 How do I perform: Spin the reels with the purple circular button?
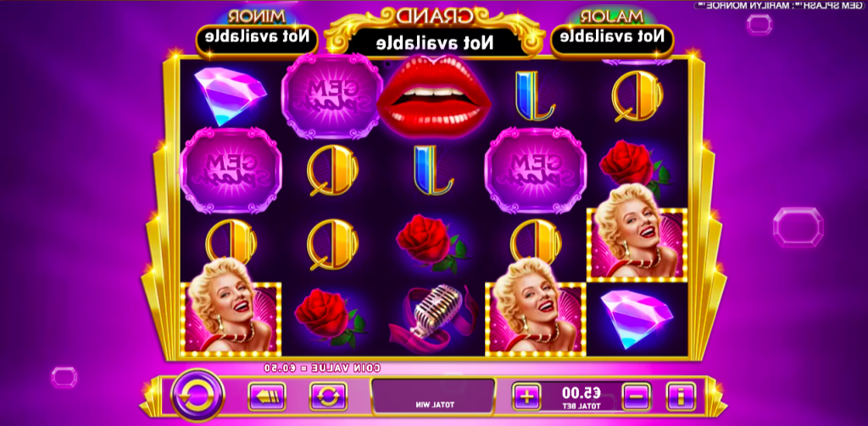point(197,396)
